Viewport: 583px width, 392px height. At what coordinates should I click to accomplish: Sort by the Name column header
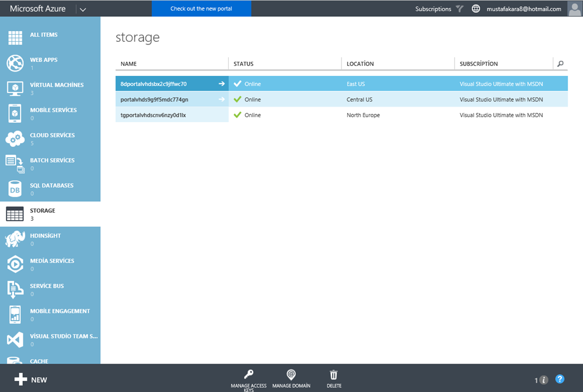[x=129, y=64]
